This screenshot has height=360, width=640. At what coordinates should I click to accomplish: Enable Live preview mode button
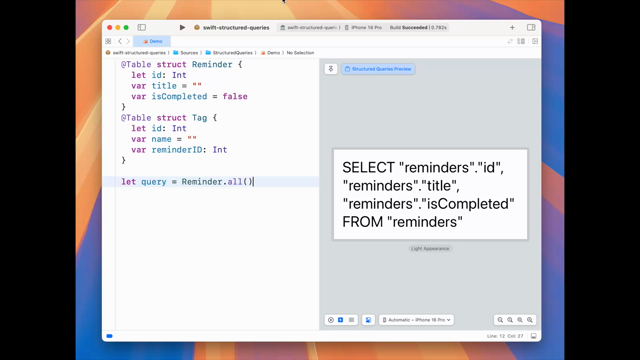[x=331, y=320]
